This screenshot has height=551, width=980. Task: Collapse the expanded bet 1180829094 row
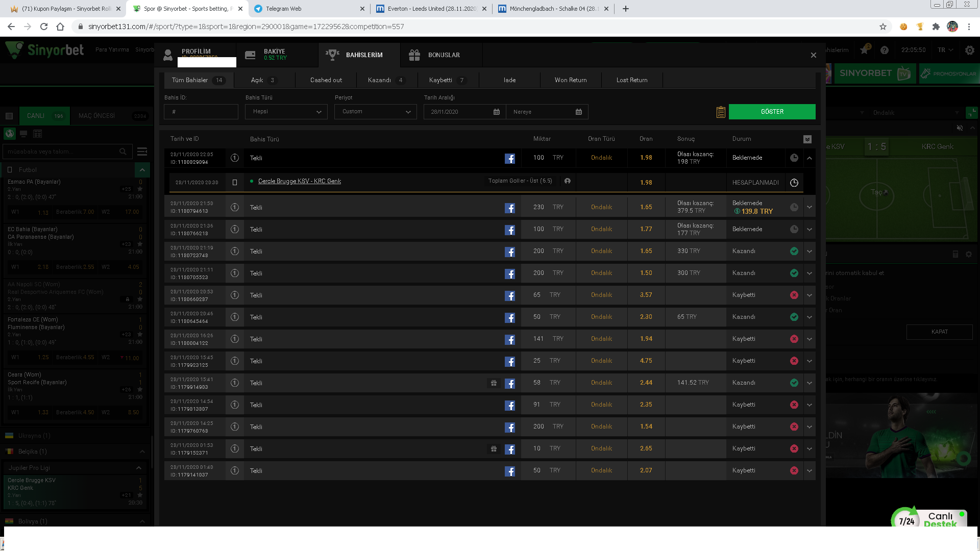click(x=810, y=159)
